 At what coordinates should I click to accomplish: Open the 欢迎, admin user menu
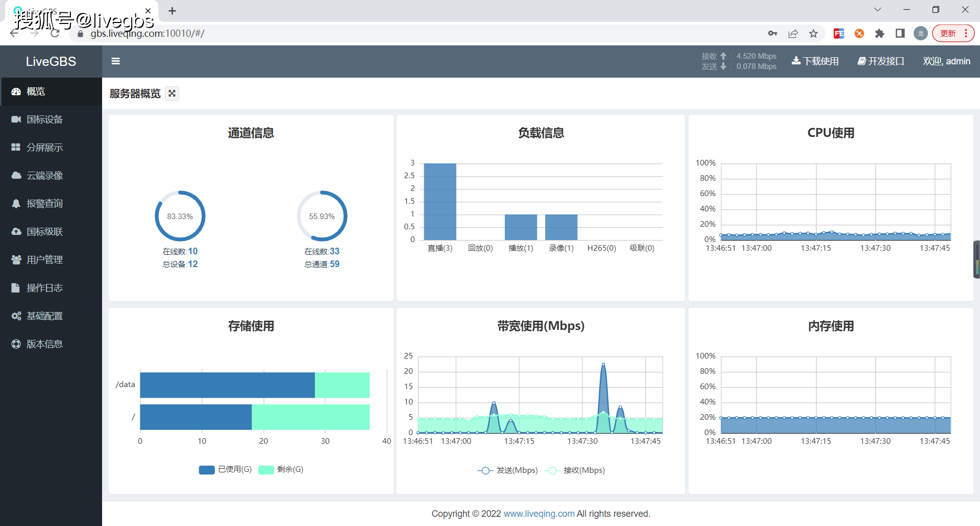(946, 61)
